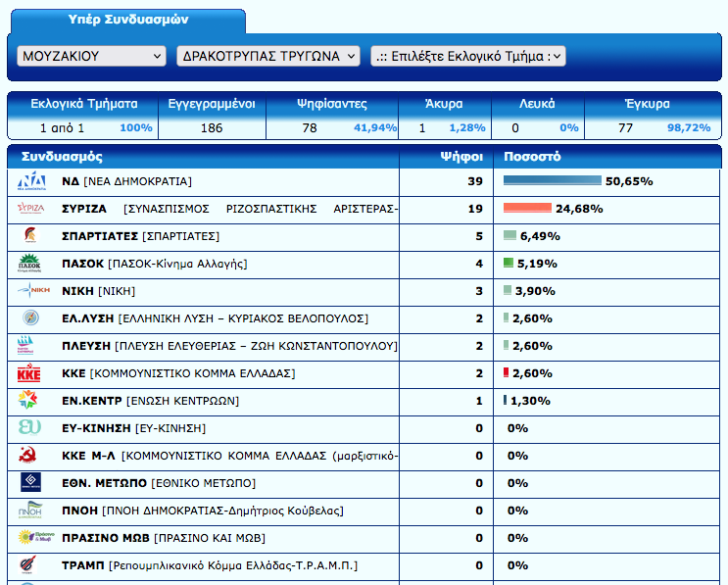Click the ΝΙΚΗ party logo

tap(31, 291)
